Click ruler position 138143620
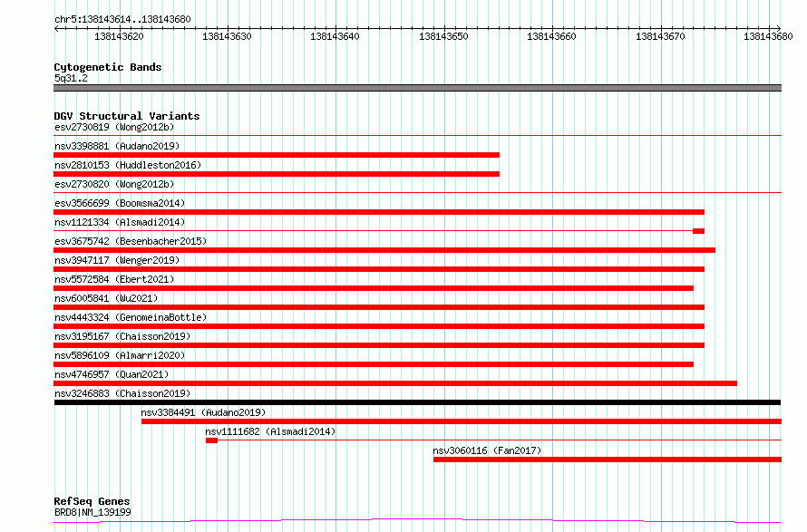 pos(119,36)
